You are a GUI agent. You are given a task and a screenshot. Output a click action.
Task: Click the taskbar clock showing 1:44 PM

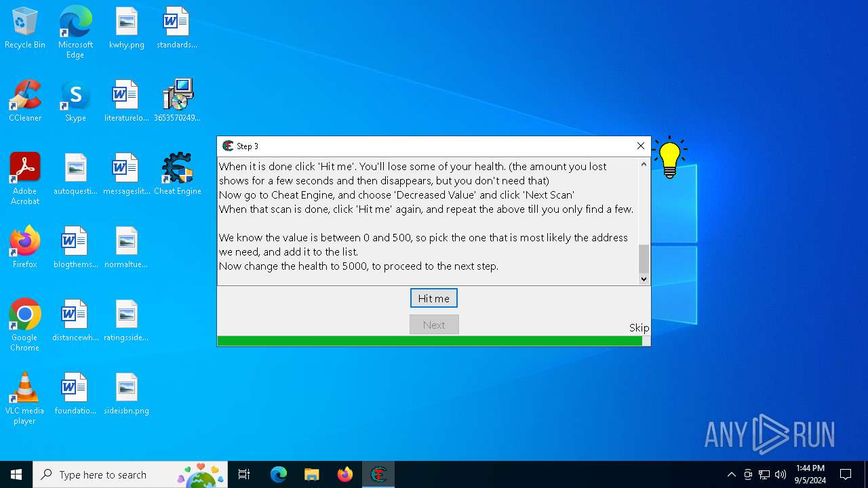pyautogui.click(x=810, y=474)
